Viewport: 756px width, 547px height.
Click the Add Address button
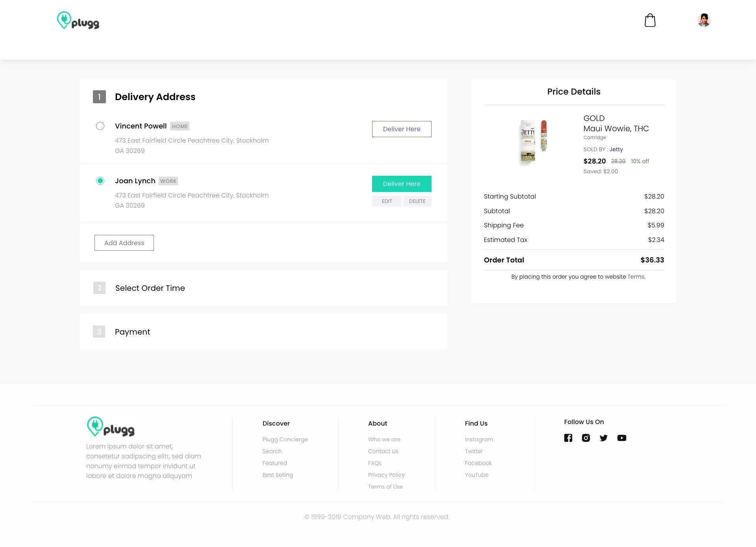pyautogui.click(x=124, y=243)
